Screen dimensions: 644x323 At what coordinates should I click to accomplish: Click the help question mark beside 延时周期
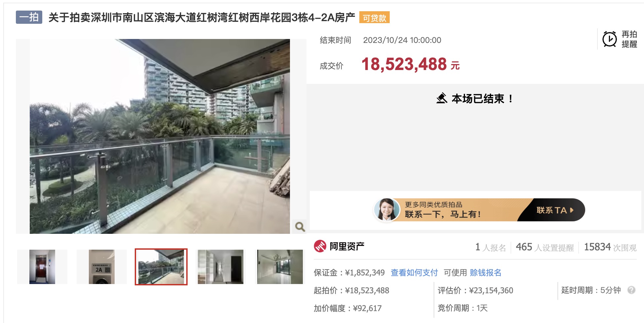coord(631,290)
